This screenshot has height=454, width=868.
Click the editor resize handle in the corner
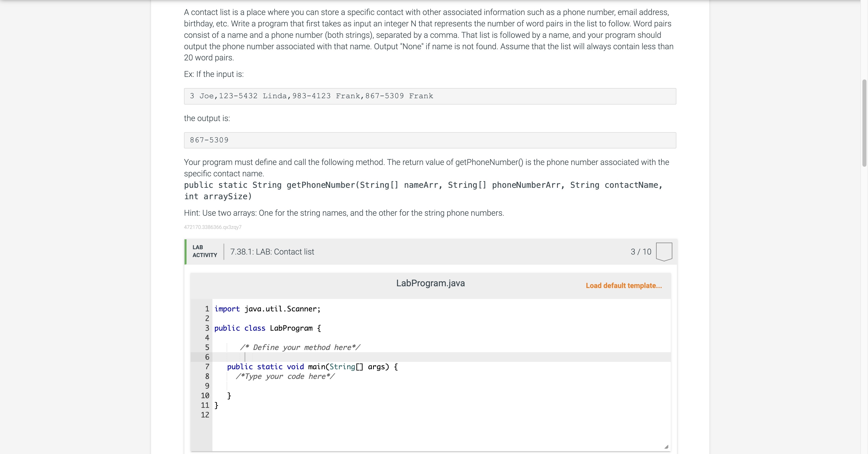pos(666,447)
